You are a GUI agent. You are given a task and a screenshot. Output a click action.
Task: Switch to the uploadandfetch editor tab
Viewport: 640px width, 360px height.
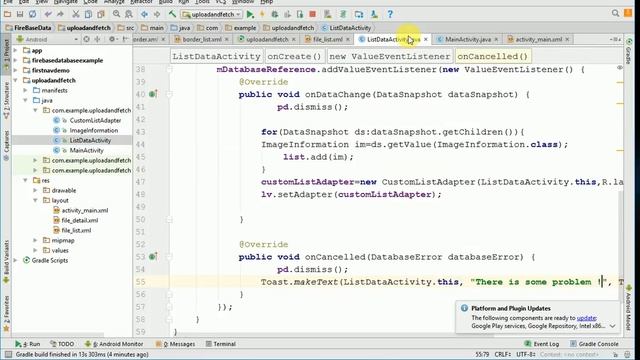pyautogui.click(x=267, y=39)
